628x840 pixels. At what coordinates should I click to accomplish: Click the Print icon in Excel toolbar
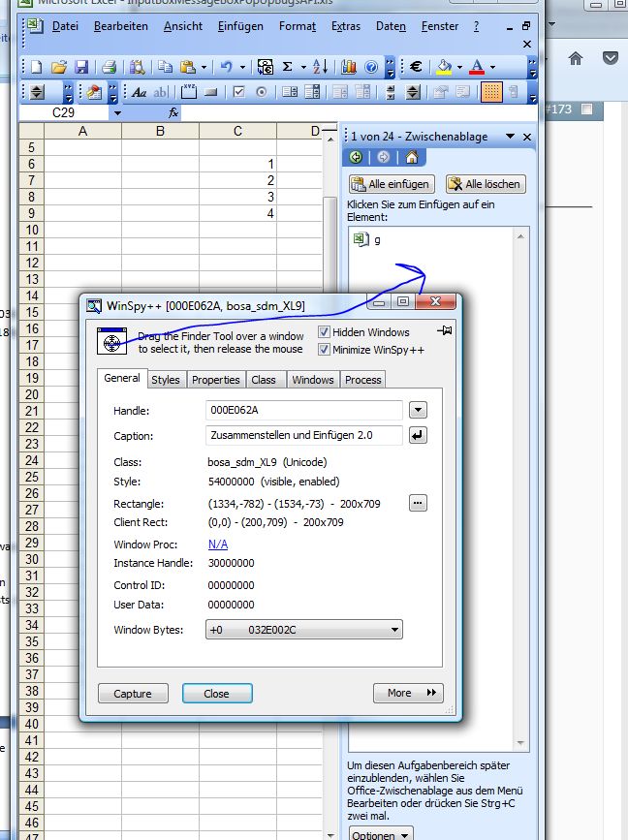coord(110,67)
